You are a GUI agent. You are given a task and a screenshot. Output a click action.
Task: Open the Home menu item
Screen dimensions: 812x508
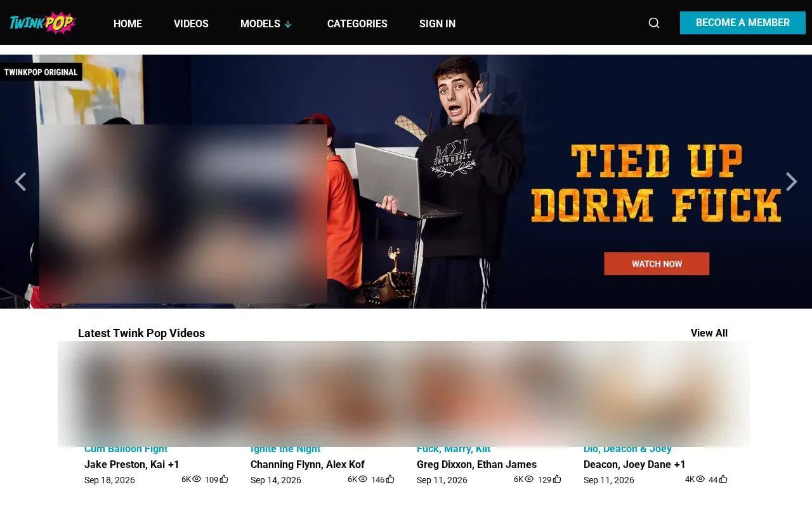pyautogui.click(x=128, y=23)
